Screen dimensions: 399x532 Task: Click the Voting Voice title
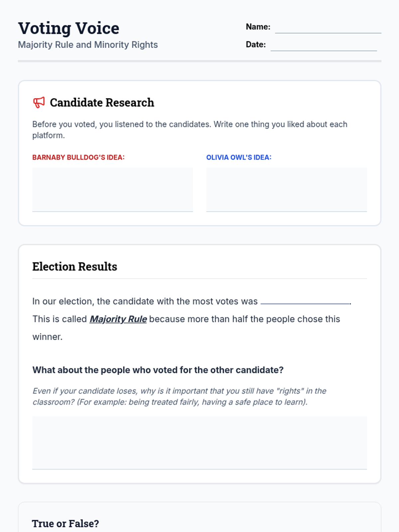68,28
